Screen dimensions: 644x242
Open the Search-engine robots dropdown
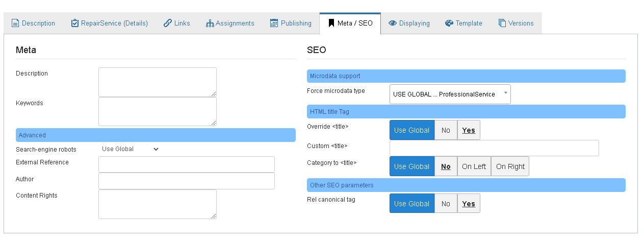pyautogui.click(x=130, y=149)
